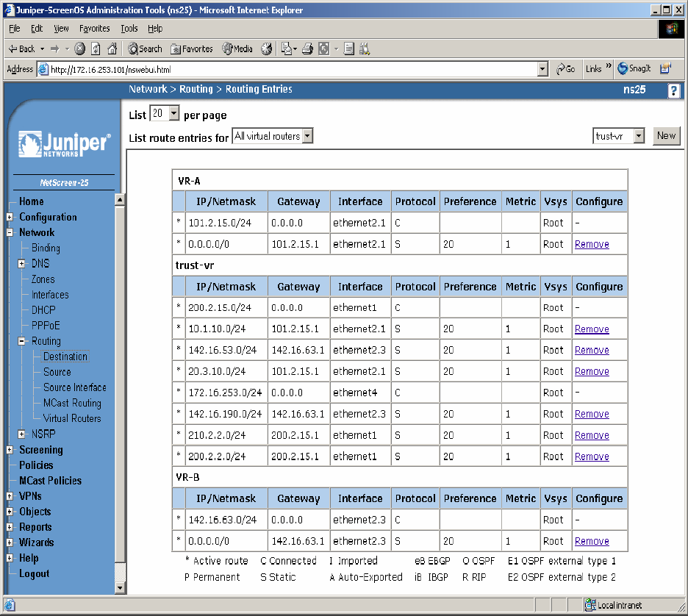Click the Print icon in toolbar
688x616 pixels.
[307, 49]
